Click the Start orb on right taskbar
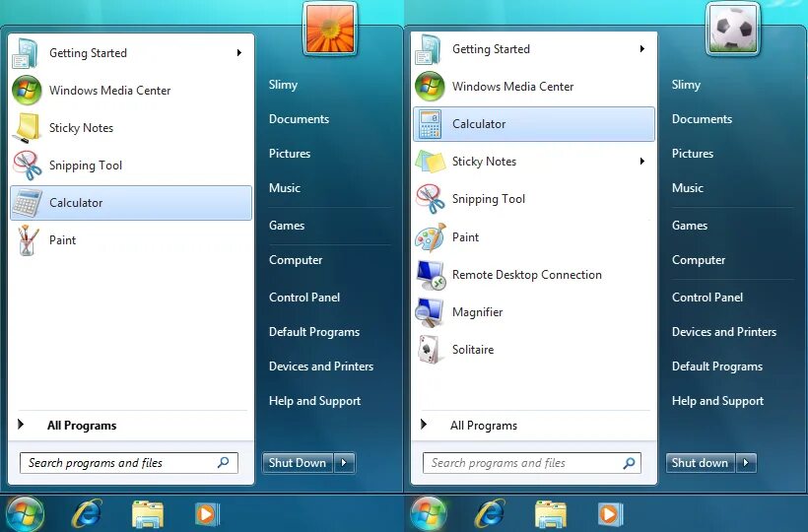The width and height of the screenshot is (808, 532). pos(428,514)
